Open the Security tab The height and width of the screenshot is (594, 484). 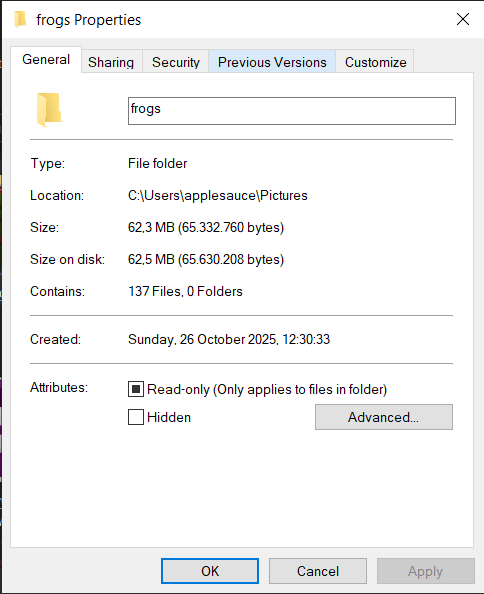pos(176,62)
